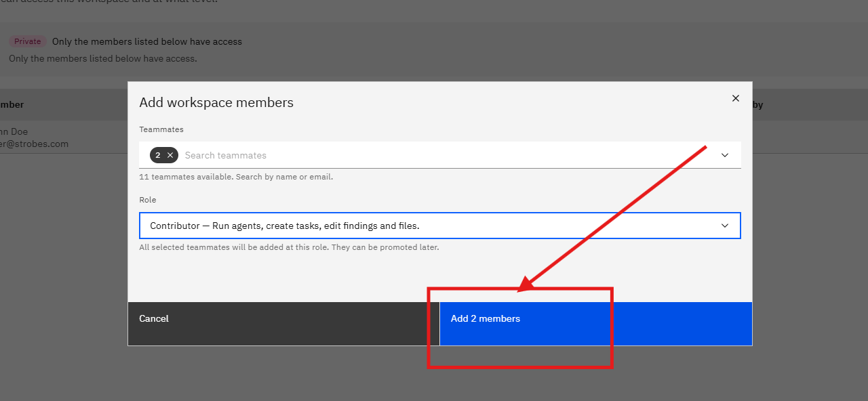This screenshot has width=868, height=401.
Task: Remove the 2 selected teammates chip
Action: pyautogui.click(x=170, y=155)
